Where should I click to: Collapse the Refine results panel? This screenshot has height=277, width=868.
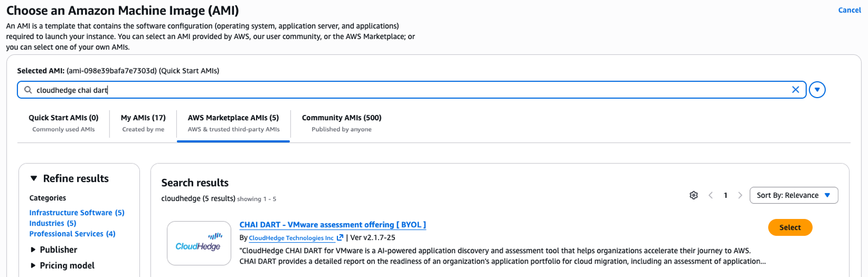(34, 178)
